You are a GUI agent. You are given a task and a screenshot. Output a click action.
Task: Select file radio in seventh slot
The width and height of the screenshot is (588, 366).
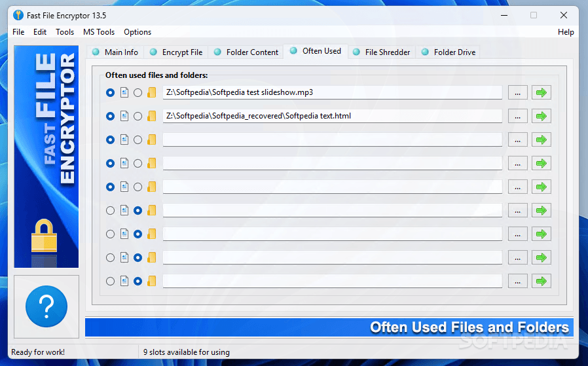pos(110,234)
